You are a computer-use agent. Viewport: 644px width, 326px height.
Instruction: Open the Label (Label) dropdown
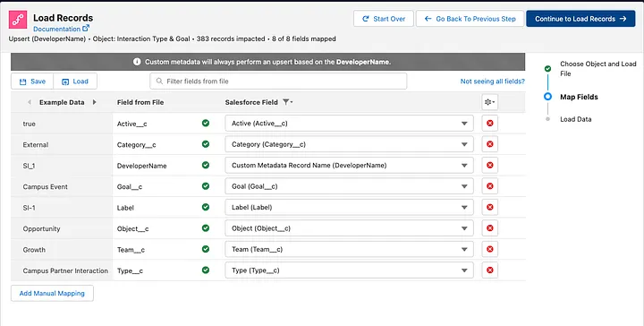tap(349, 207)
